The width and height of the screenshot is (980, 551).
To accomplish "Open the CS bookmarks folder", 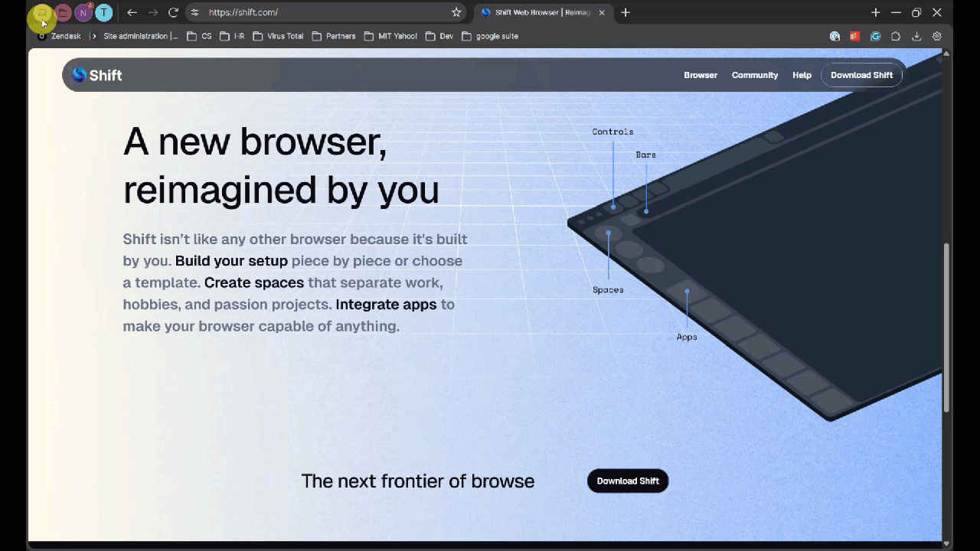I will point(199,36).
